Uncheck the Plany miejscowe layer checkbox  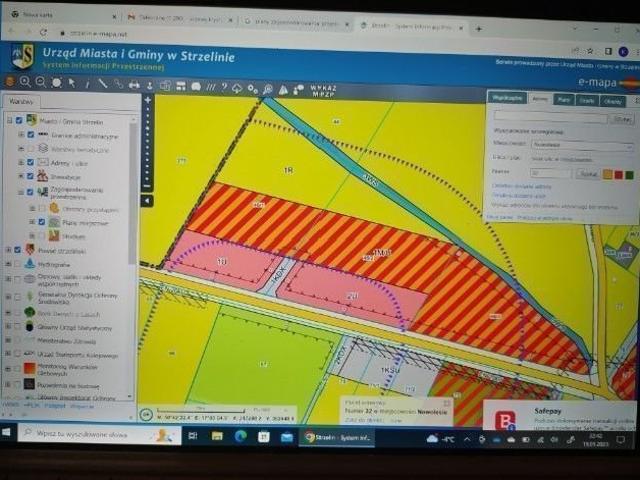click(41, 222)
